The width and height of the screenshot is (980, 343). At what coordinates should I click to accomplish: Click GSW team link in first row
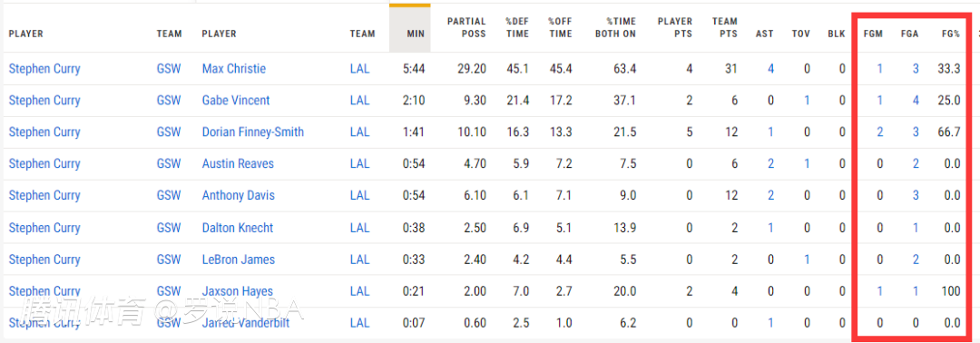169,69
